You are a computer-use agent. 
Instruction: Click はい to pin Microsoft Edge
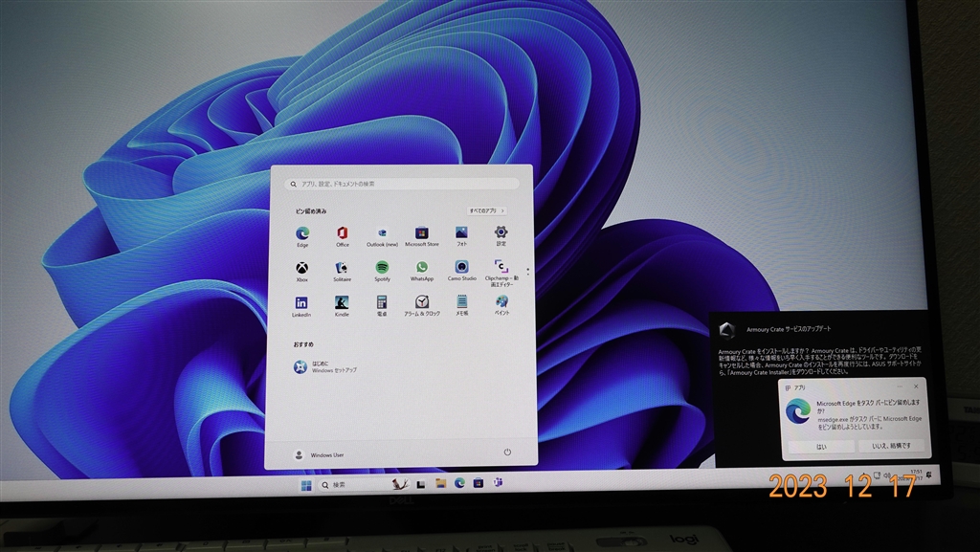point(821,447)
